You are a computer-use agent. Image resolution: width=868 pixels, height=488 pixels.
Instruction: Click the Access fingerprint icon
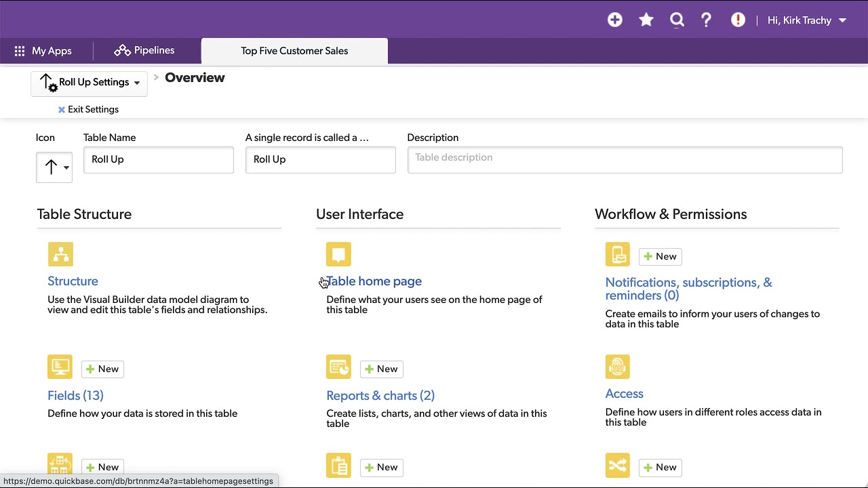tap(617, 367)
